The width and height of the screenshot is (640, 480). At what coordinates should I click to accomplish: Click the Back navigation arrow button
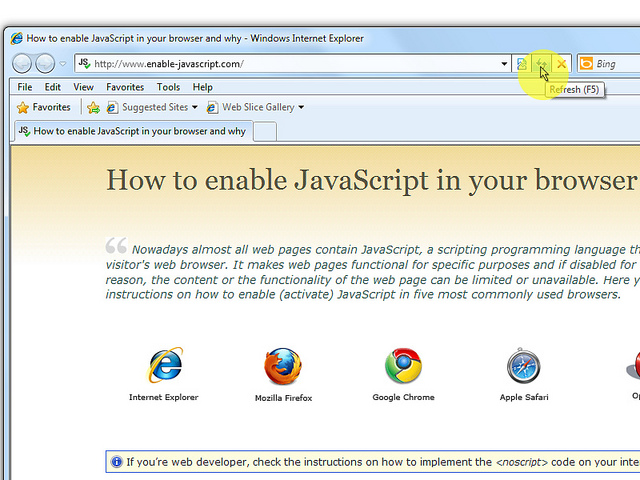coord(22,64)
